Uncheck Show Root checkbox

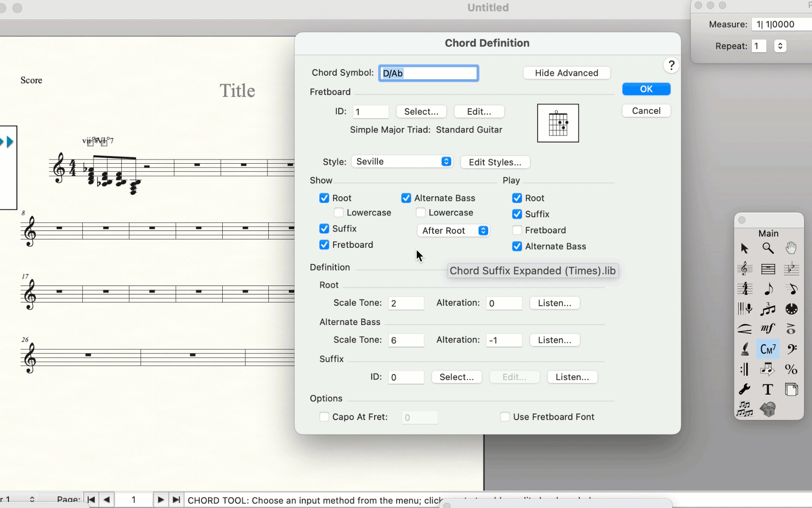point(324,198)
